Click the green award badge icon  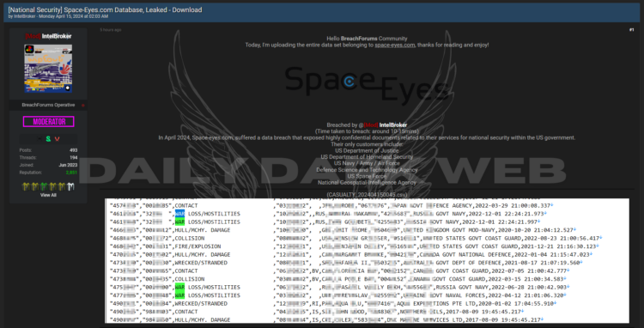44,187
